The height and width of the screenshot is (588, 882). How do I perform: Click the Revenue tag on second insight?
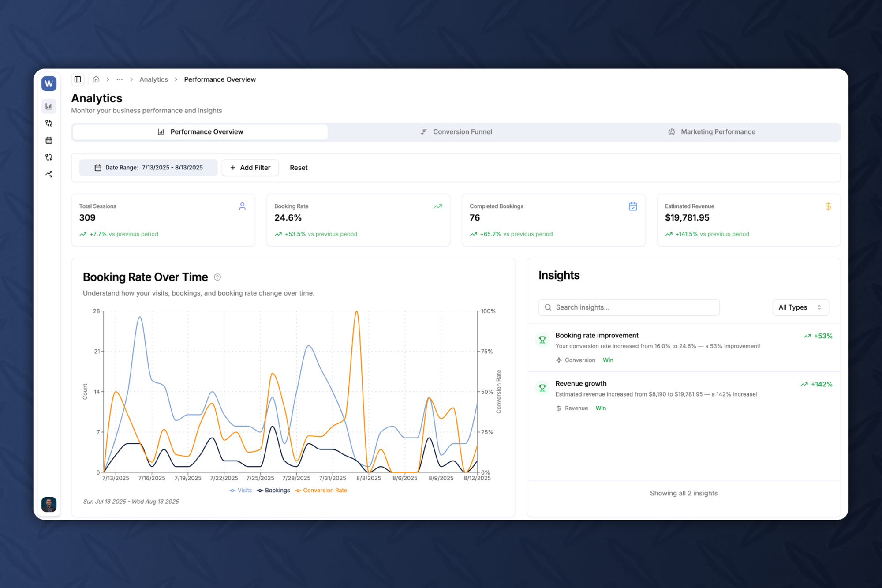[572, 408]
